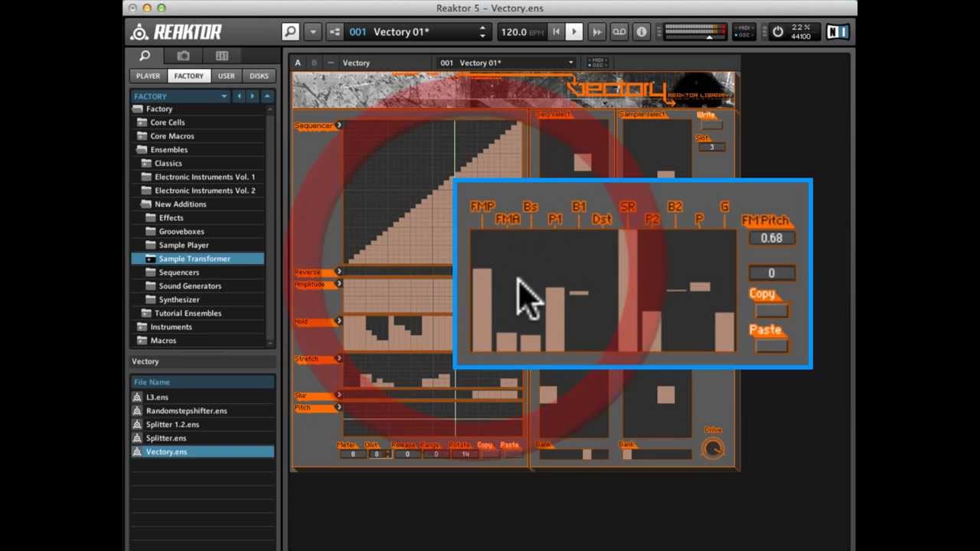This screenshot has width=980, height=551.
Task: Open the toolbar options dropdown arrow
Action: pyautogui.click(x=312, y=32)
